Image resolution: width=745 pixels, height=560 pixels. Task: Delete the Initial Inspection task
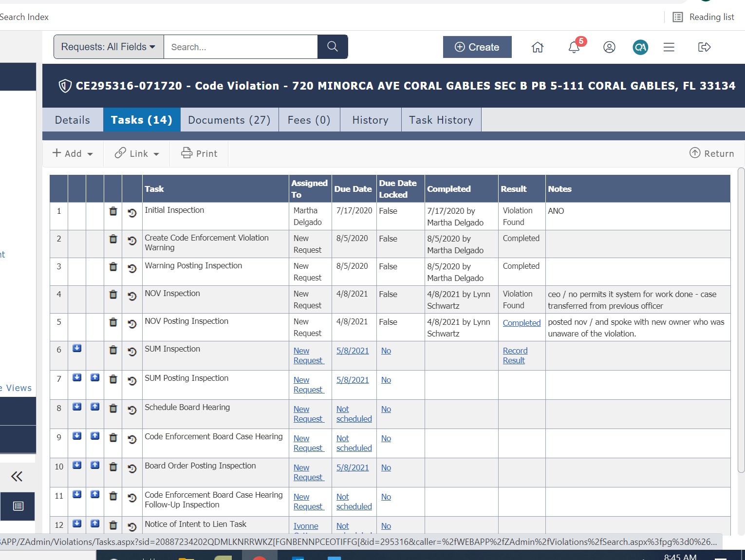coord(113,211)
